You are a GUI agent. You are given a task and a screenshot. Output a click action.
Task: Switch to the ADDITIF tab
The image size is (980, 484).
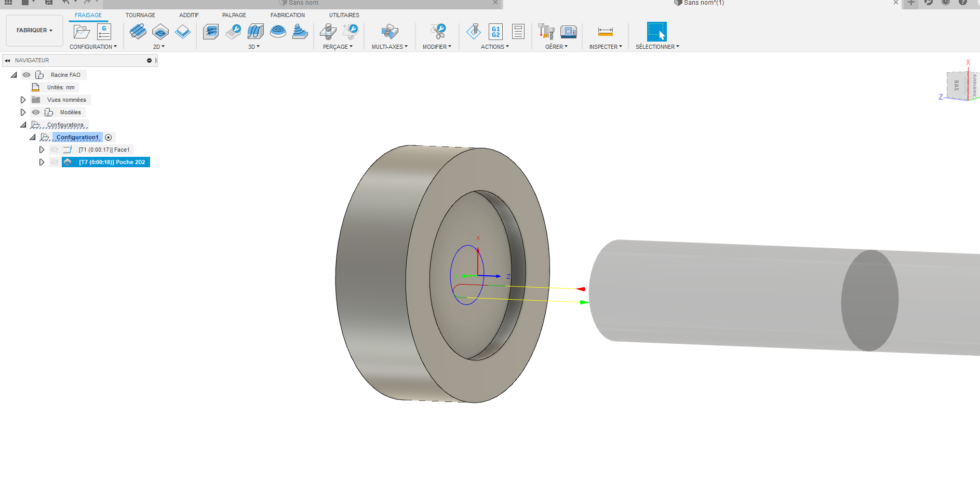(189, 15)
